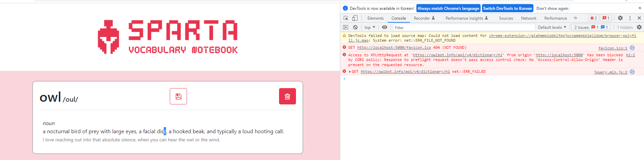
Task: Open the hi:1 source link
Action: point(630,55)
